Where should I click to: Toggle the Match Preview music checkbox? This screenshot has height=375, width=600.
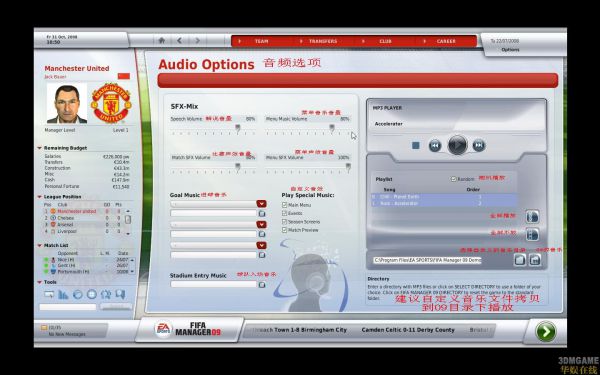(284, 230)
